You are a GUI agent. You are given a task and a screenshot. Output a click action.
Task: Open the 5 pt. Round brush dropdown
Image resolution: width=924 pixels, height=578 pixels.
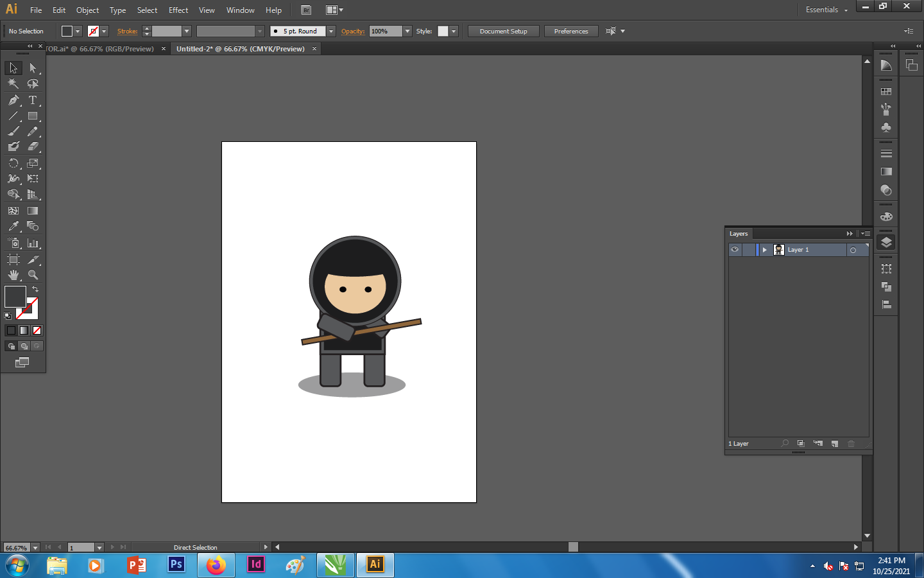[x=331, y=31]
